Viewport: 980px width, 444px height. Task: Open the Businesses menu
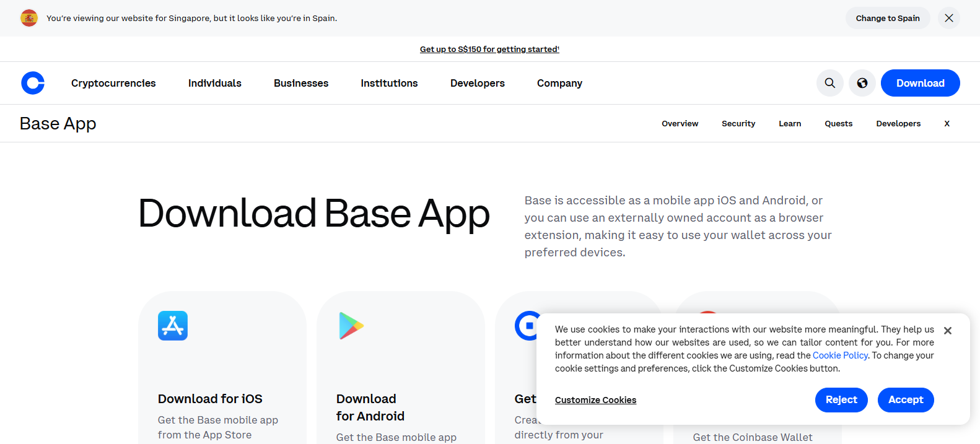(301, 83)
